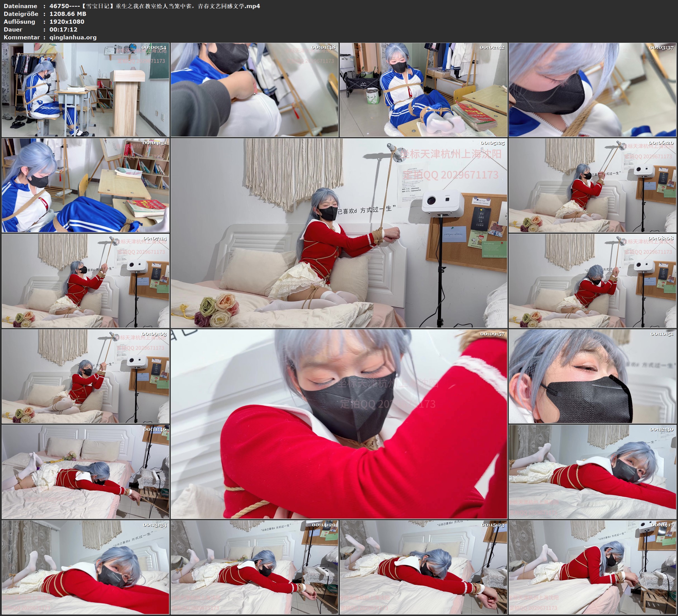Open the thumbnail at 00:12:40

[593, 472]
